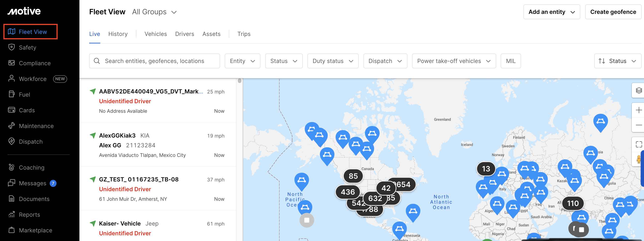Click the Fleet View page heading
Screen dimensions: 644x241
click(x=107, y=12)
